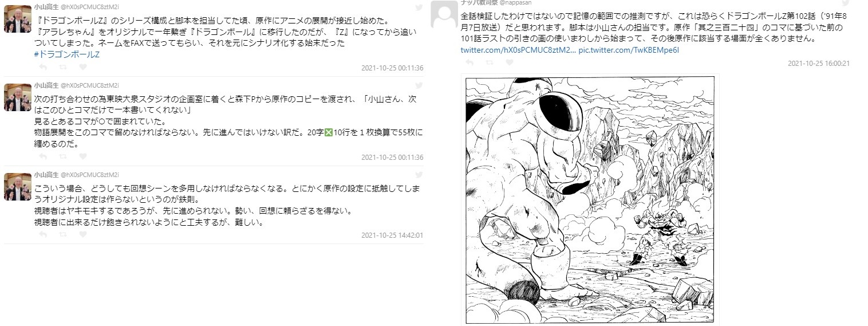The image size is (868, 326).
Task: Open the avatar on the first 小山高生 tweet
Action: pos(17,18)
